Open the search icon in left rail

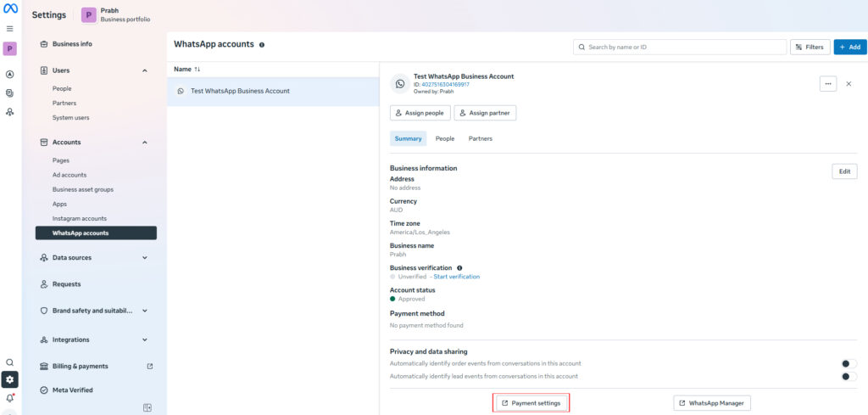(10, 362)
